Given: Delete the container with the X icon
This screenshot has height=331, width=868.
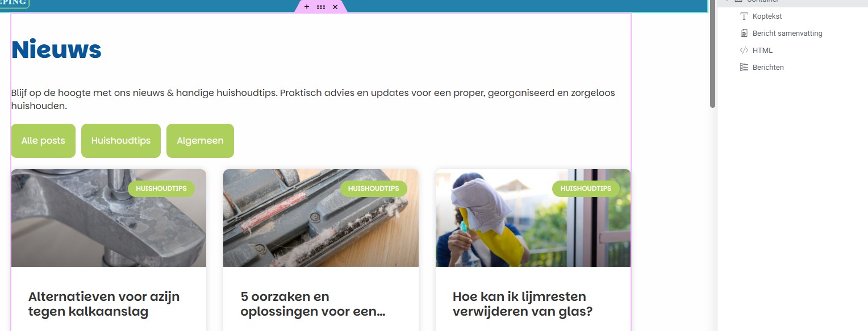Looking at the screenshot, I should click(x=335, y=7).
